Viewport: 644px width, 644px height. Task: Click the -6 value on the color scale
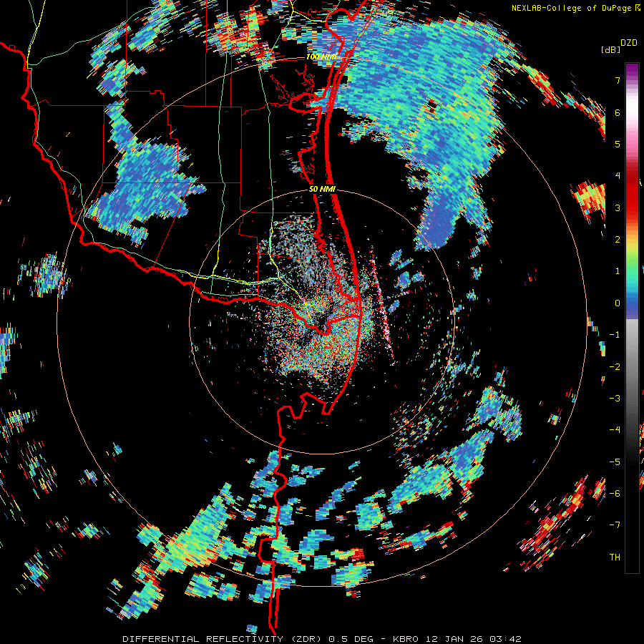point(615,493)
